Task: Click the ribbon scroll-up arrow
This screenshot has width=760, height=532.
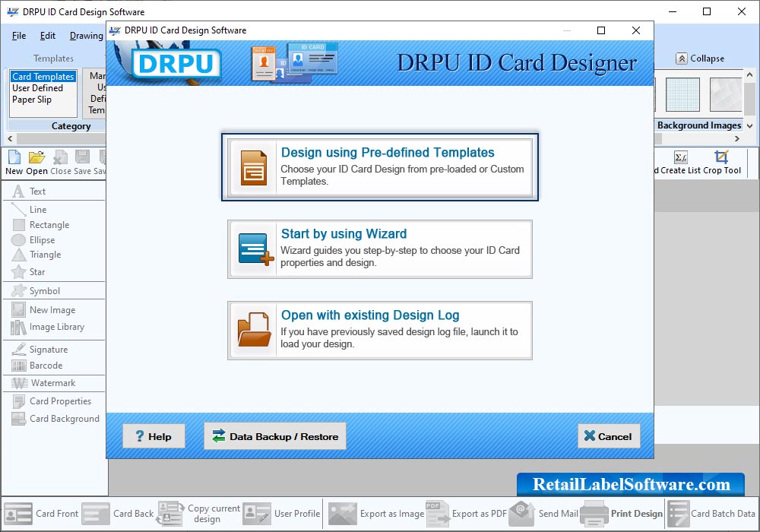Action: point(750,75)
